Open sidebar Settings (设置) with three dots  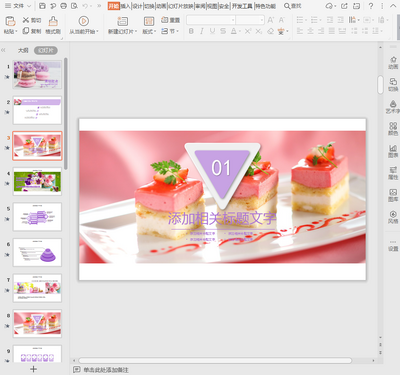(393, 246)
